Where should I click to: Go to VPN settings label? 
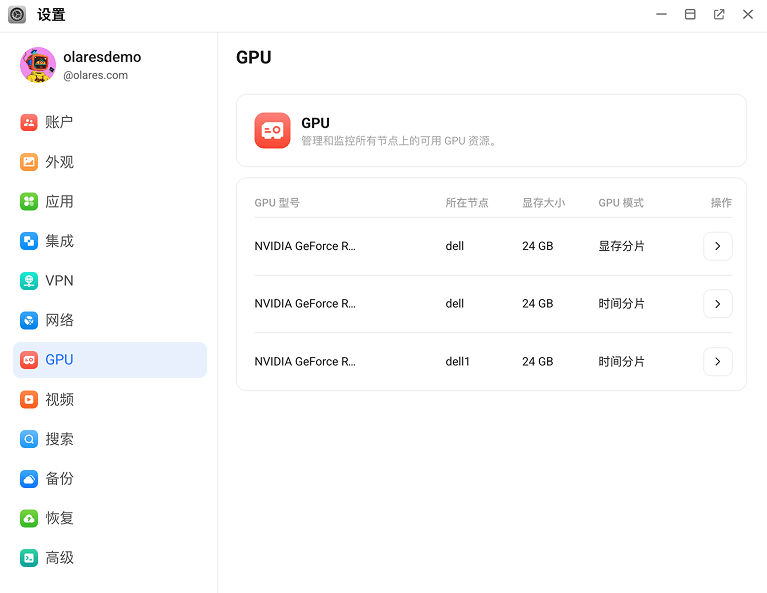tap(59, 281)
